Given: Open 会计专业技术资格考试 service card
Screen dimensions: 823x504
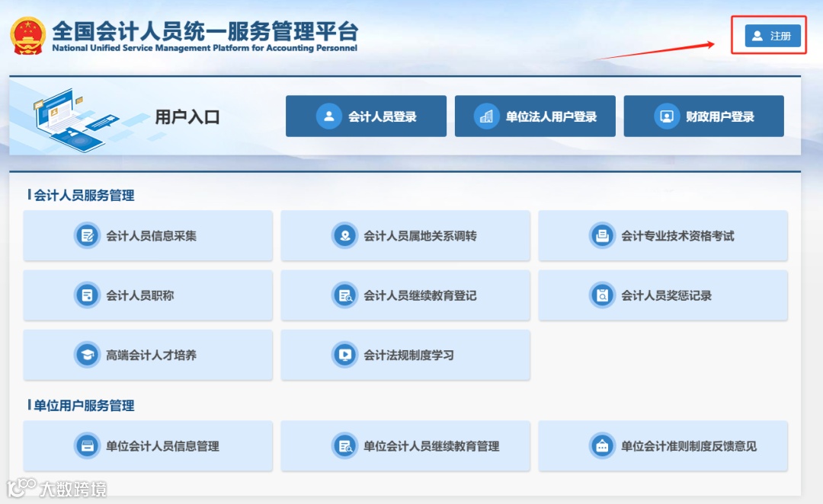Looking at the screenshot, I should click(x=663, y=235).
